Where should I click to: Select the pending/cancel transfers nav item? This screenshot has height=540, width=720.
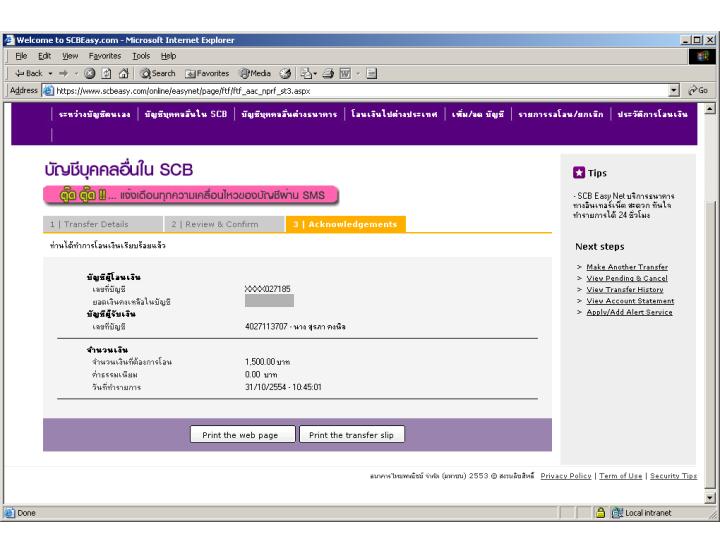(x=560, y=114)
